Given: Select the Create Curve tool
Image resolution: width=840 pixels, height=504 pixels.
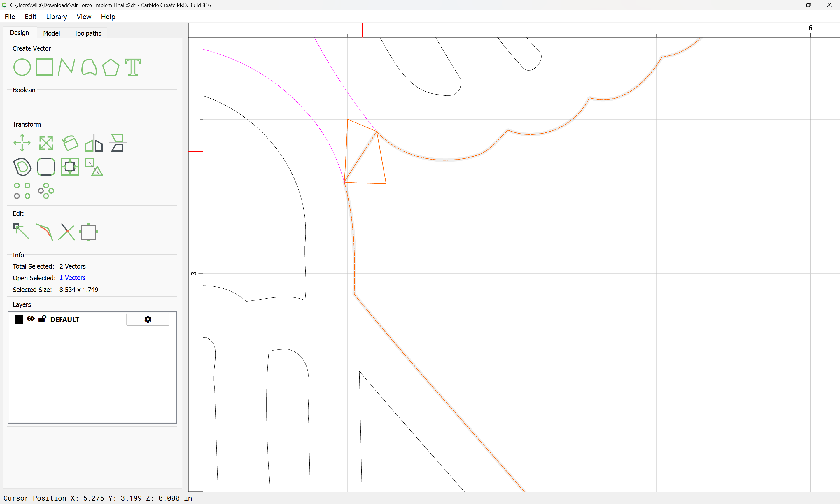Looking at the screenshot, I should coord(89,67).
